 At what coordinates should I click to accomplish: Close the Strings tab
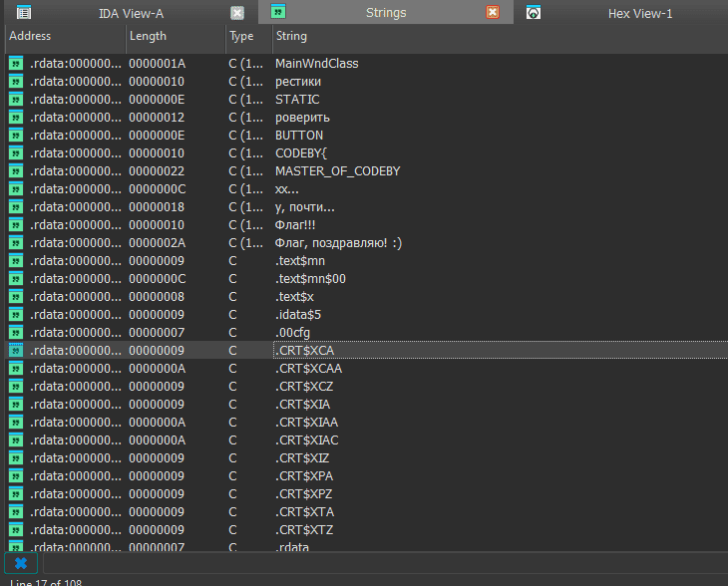pyautogui.click(x=493, y=13)
